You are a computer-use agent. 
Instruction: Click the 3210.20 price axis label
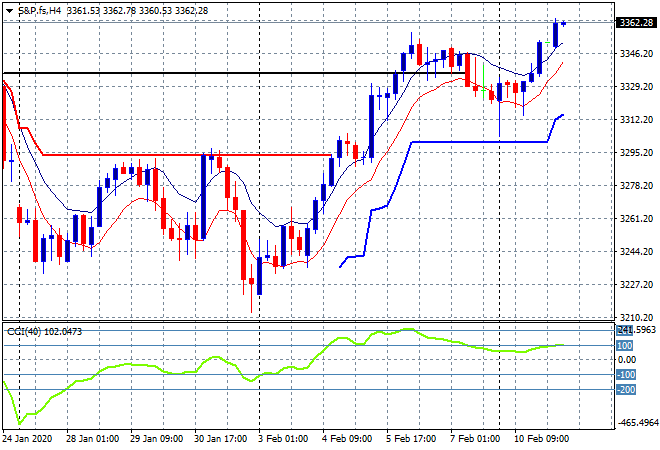click(x=636, y=317)
